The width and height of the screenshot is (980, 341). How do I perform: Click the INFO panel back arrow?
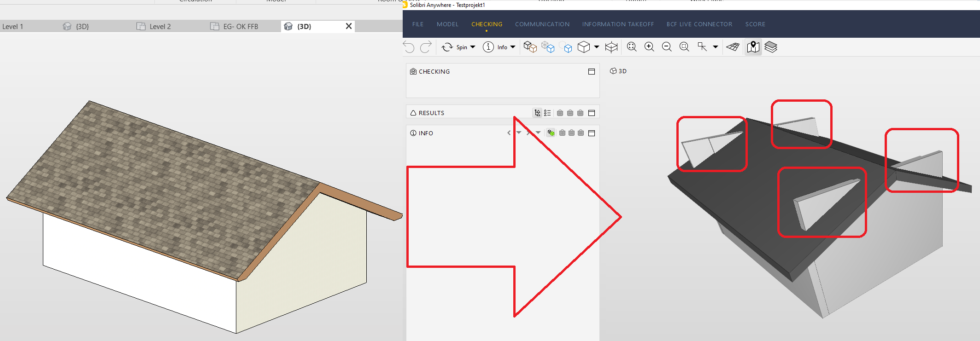509,133
